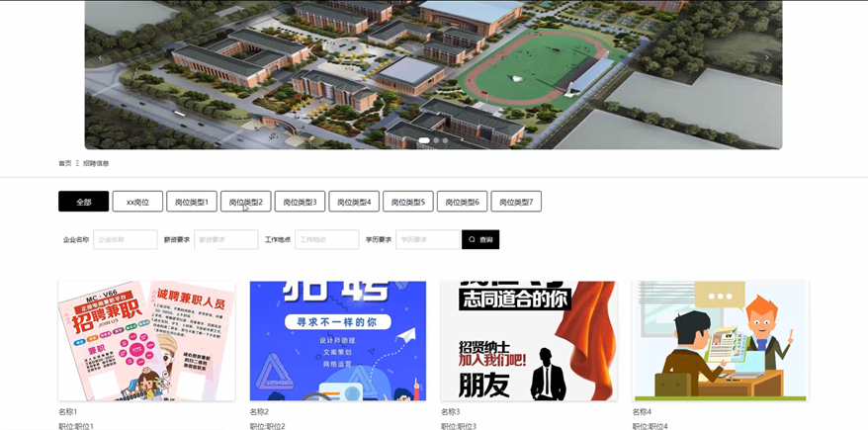Viewport: 868px width, 430px height.
Task: Go to 首页 in the breadcrumb
Action: pyautogui.click(x=65, y=163)
